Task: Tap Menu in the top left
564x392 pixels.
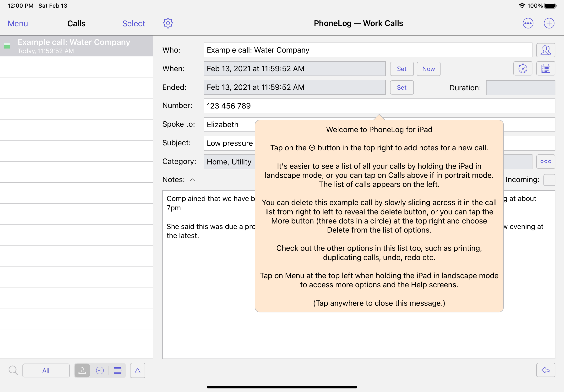Action: coord(17,23)
